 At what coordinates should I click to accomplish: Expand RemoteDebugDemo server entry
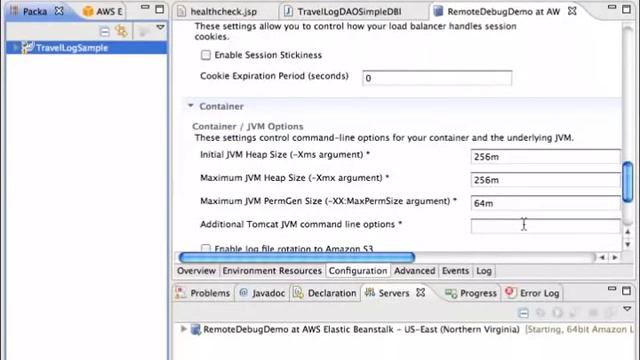click(183, 329)
